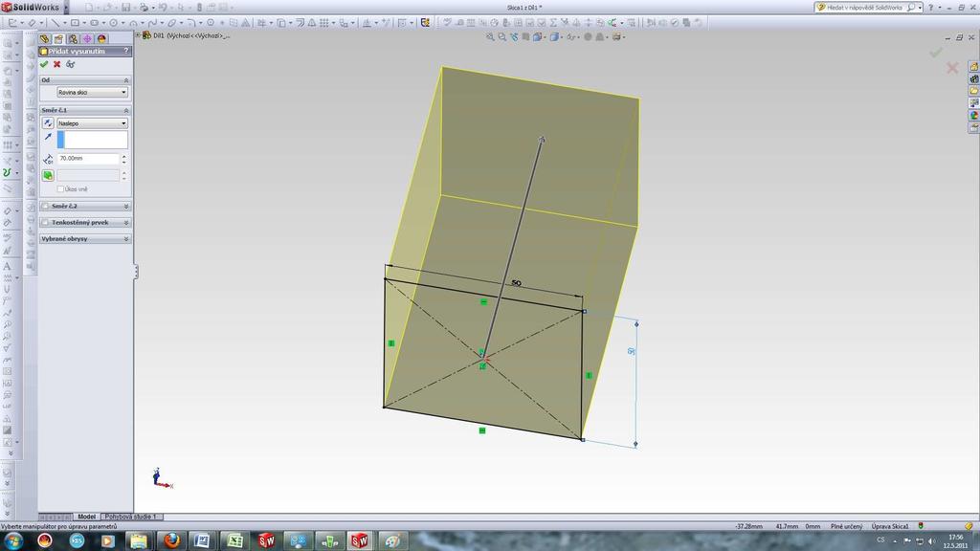Screen dimensions: 980x551
Task: Select the Sketch Fillet tool
Action: [x=191, y=23]
